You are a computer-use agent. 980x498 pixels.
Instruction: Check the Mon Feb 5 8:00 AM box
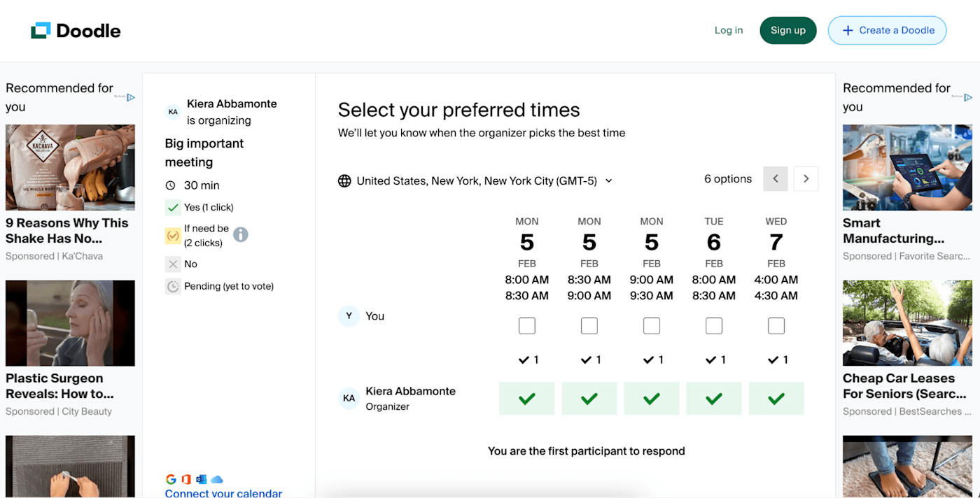[527, 326]
